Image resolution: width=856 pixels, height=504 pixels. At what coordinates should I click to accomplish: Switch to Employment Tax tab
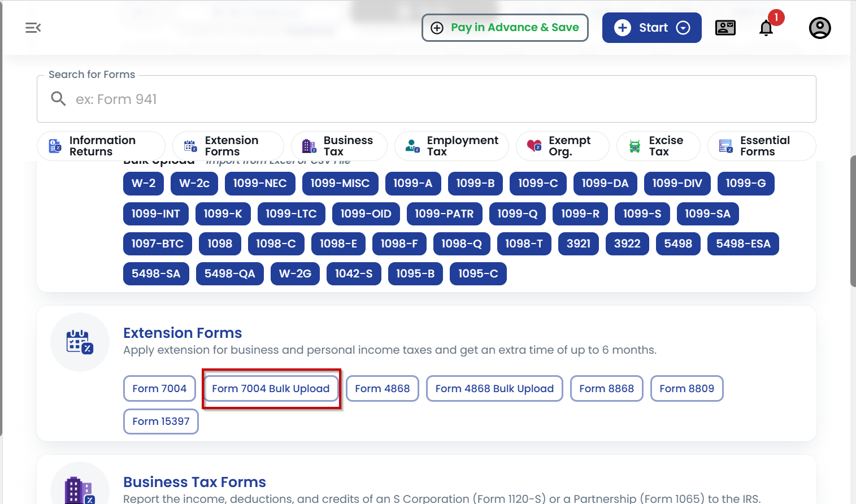pos(451,146)
